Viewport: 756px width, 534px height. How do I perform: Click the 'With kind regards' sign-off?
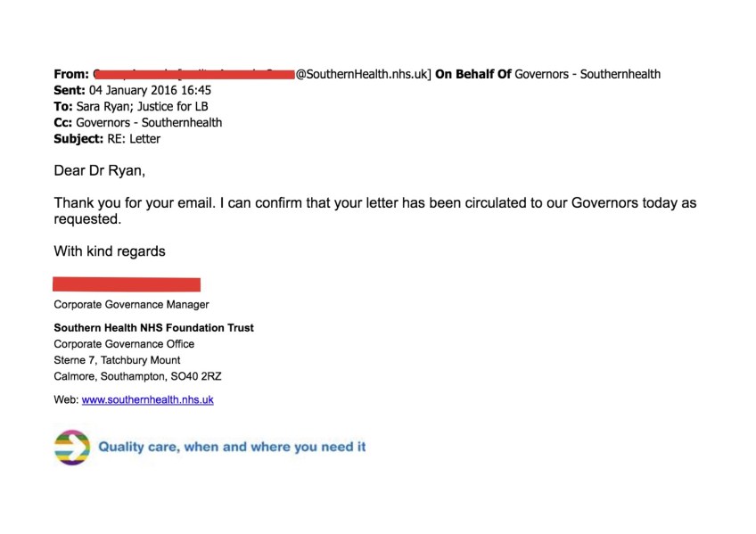click(x=110, y=251)
